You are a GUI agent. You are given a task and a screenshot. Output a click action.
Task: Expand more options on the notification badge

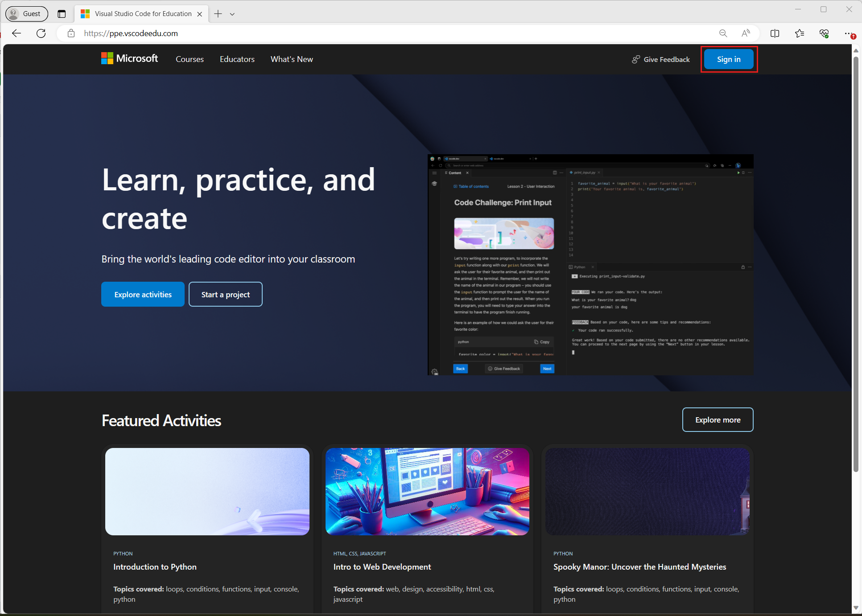coord(854,37)
